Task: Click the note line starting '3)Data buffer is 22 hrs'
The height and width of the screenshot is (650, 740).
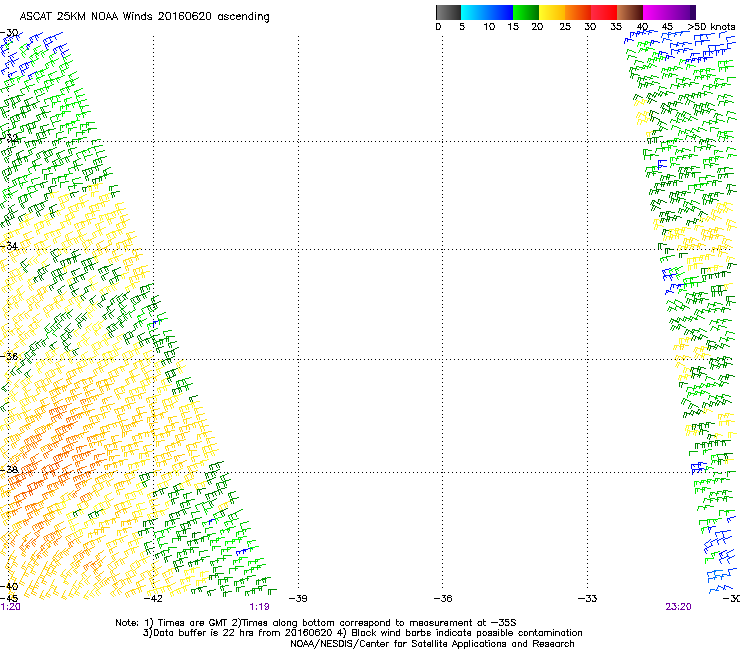Action: 362,633
